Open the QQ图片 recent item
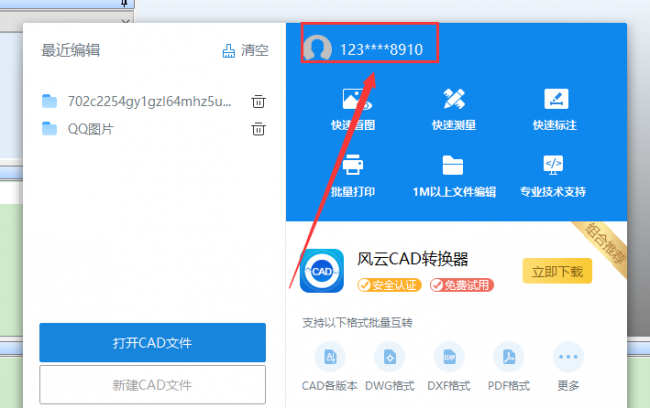650x408 pixels. tap(90, 129)
